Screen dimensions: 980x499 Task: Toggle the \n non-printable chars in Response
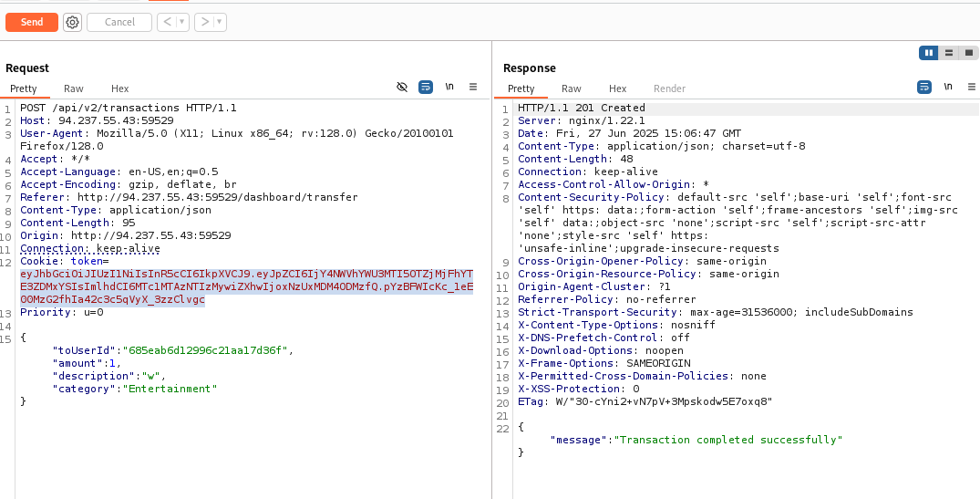click(948, 88)
